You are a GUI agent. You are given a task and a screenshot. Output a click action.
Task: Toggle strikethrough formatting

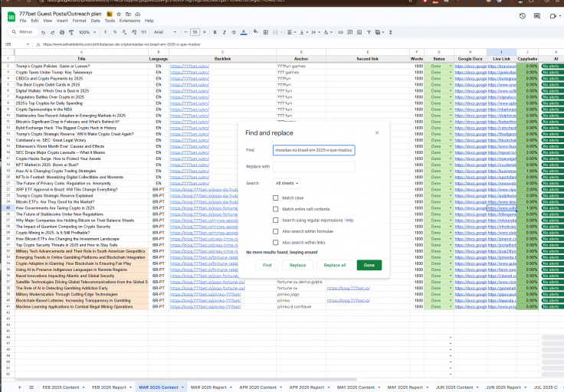pos(234,32)
